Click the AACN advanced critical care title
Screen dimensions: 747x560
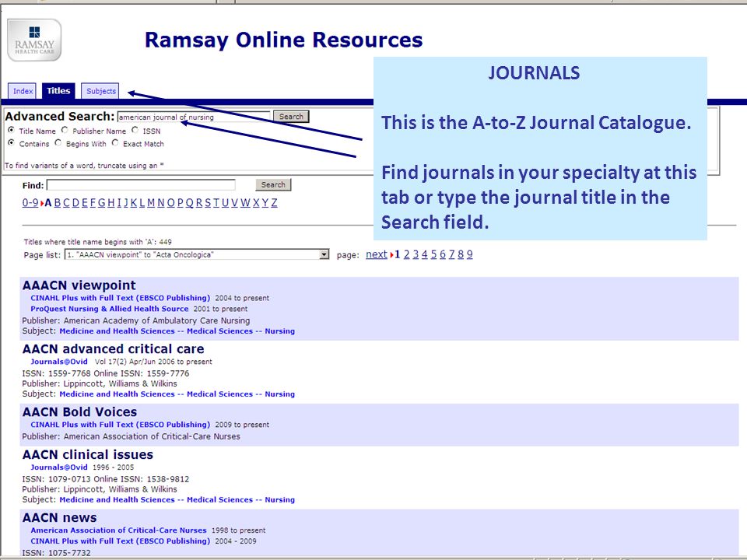pyautogui.click(x=114, y=349)
